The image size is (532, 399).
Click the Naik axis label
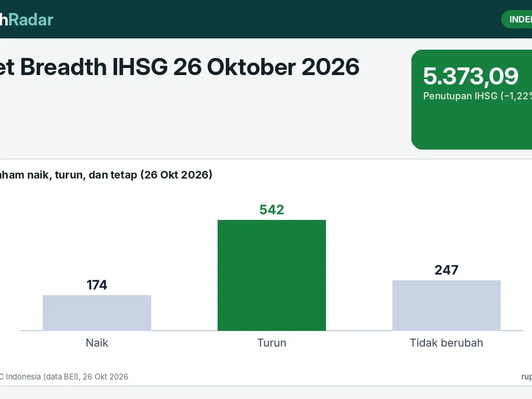[97, 343]
